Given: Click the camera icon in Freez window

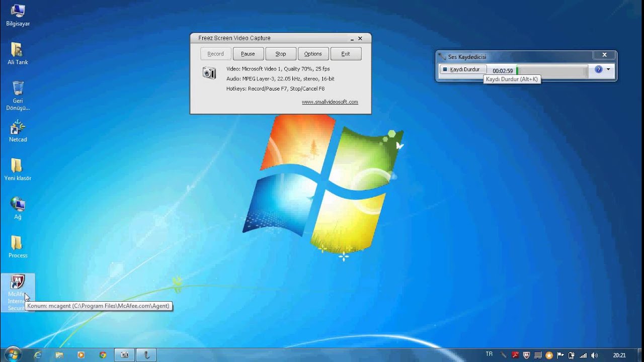Looking at the screenshot, I should [209, 73].
